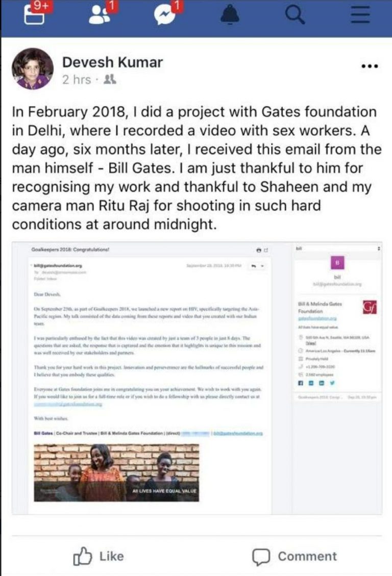Click the Twitter icon in email sidebar
The image size is (392, 576).
click(x=333, y=383)
